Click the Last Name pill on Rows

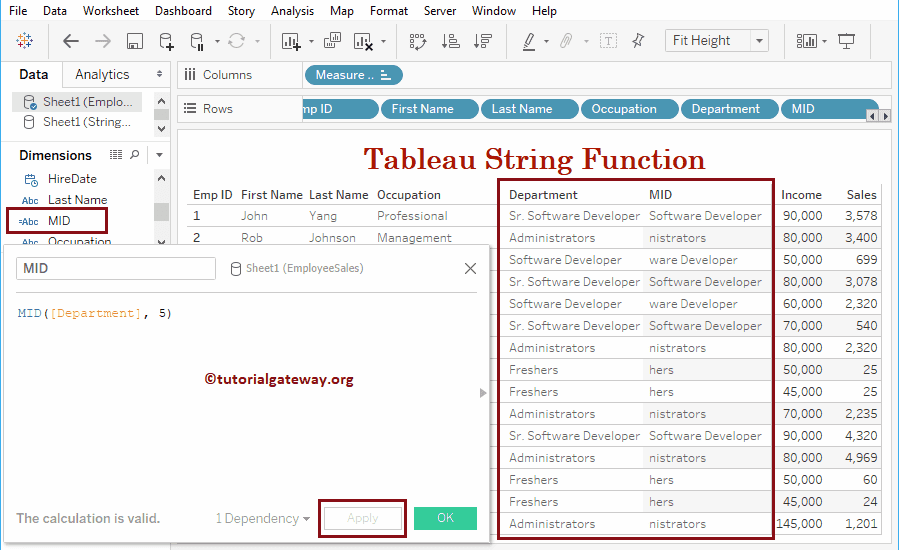(530, 109)
